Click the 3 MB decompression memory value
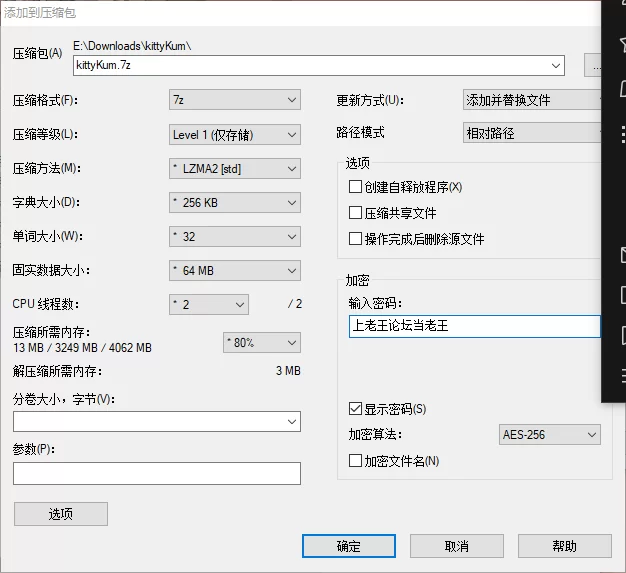 (288, 371)
